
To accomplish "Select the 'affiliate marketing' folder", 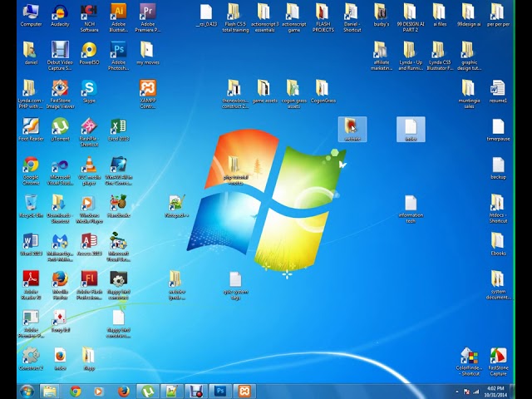I will tap(382, 56).
